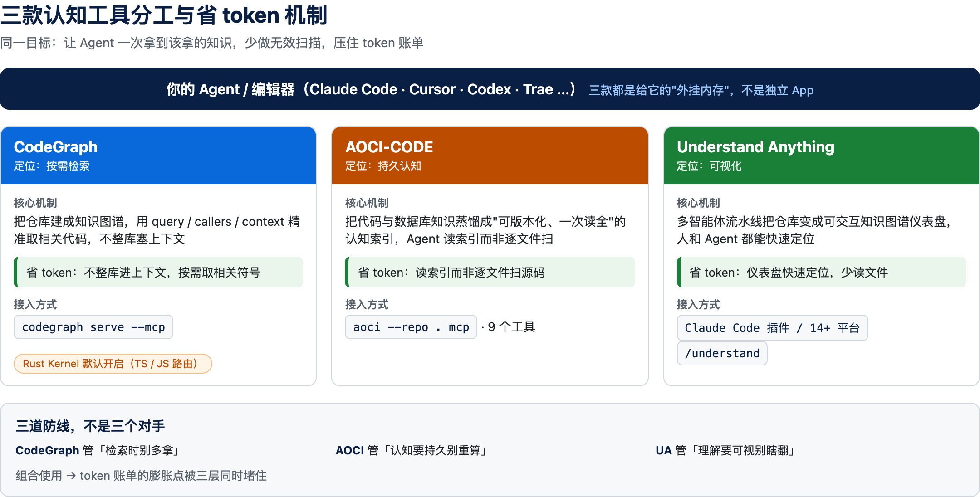The image size is (980, 497).
Task: Select the footer line starting 组合使用 → token 账单
Action: point(141,475)
